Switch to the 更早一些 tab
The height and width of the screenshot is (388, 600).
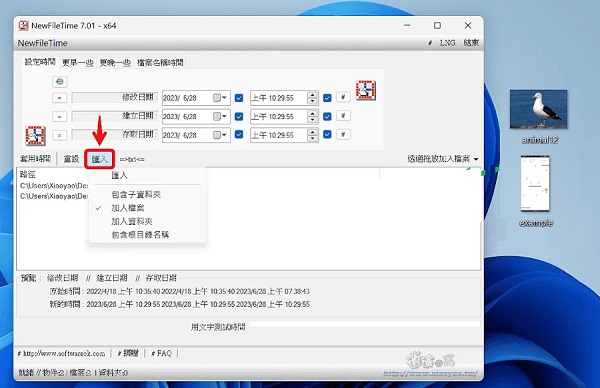click(x=78, y=63)
